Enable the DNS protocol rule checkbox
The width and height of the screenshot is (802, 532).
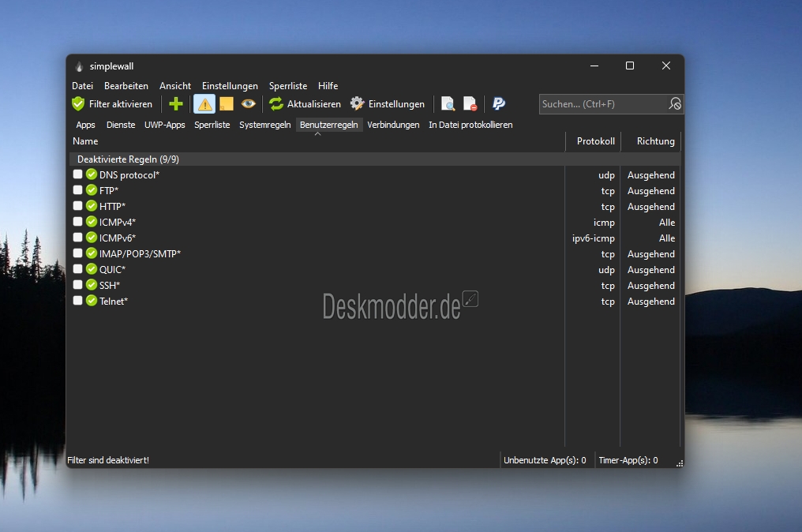[x=77, y=174]
